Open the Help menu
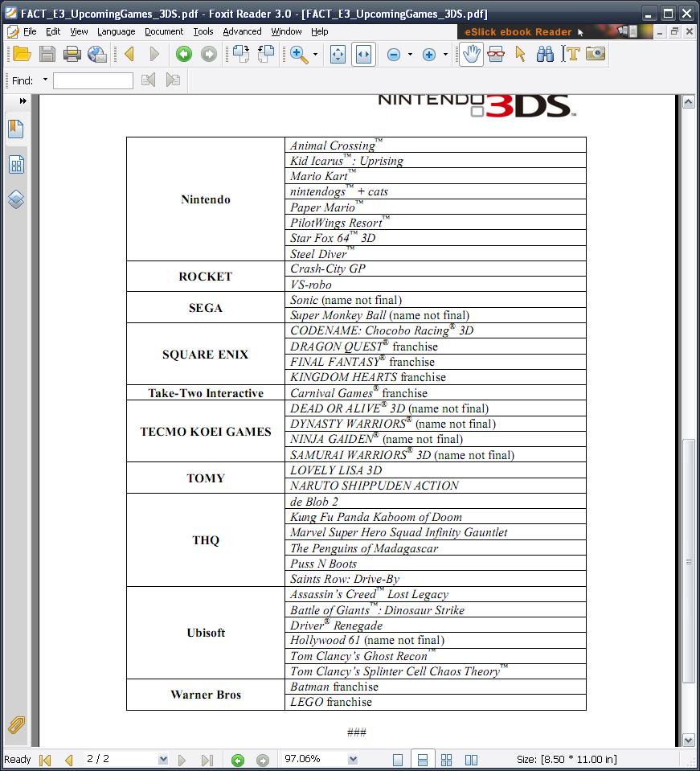The image size is (700, 771). [x=320, y=31]
